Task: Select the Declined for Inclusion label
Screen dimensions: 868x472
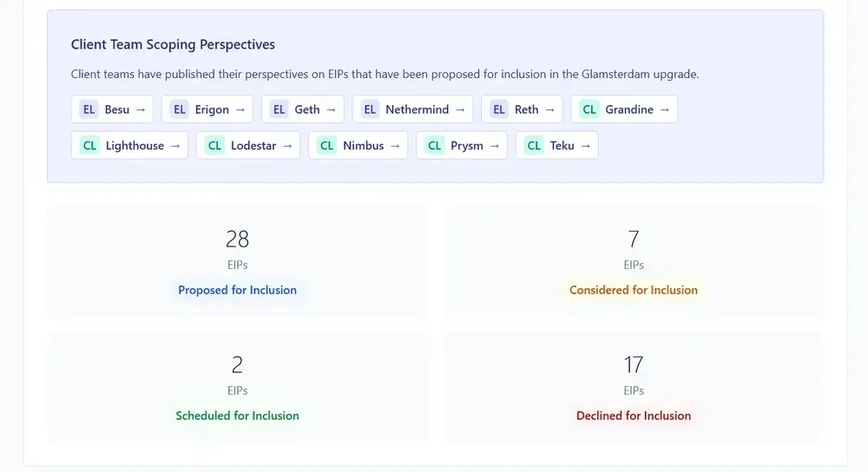Action: pyautogui.click(x=634, y=416)
